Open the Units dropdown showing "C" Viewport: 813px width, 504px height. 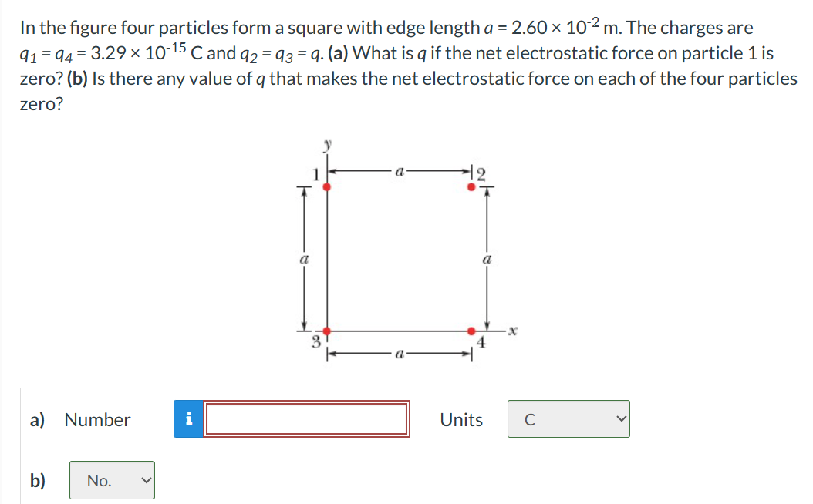568,418
